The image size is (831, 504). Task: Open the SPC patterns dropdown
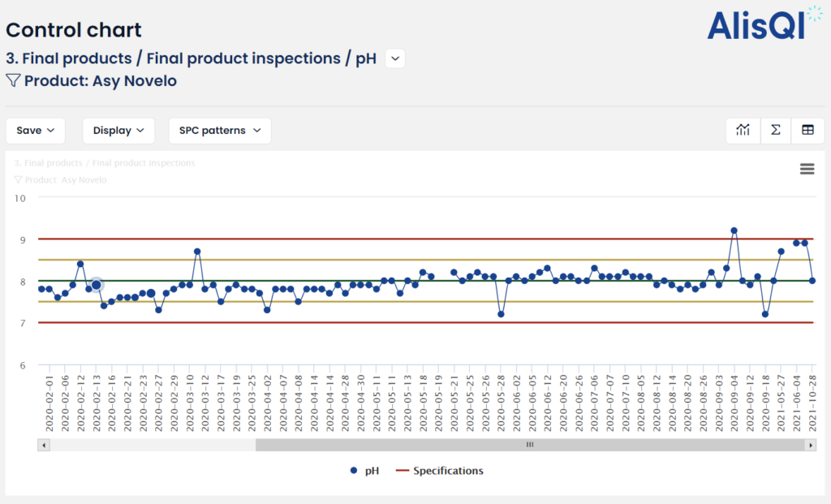point(219,130)
